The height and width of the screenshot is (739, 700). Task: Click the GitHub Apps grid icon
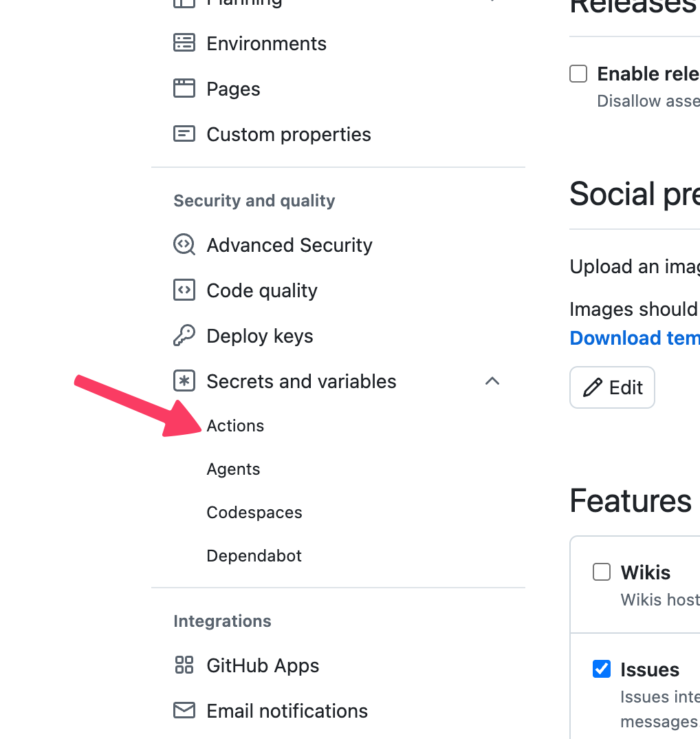(x=184, y=665)
